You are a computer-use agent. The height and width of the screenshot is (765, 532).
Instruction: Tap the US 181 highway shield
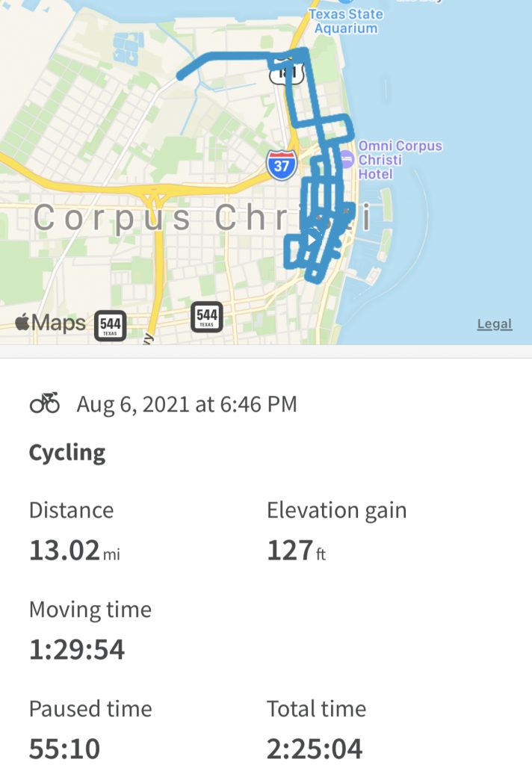point(286,71)
